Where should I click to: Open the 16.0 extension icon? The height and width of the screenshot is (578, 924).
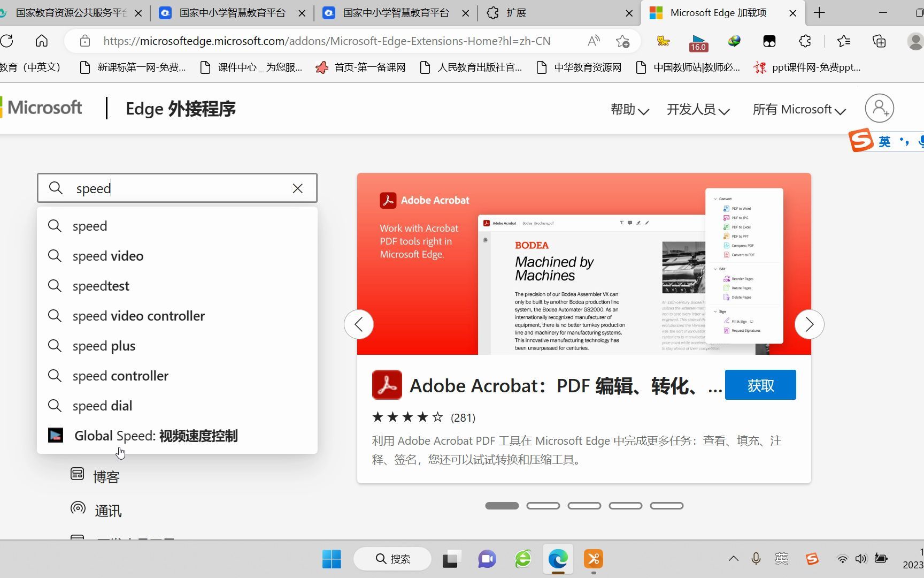click(698, 42)
